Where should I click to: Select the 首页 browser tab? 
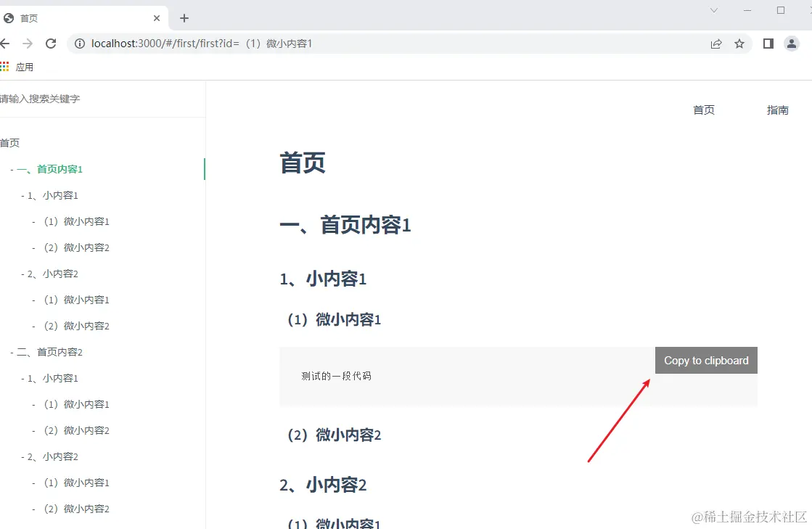(83, 18)
